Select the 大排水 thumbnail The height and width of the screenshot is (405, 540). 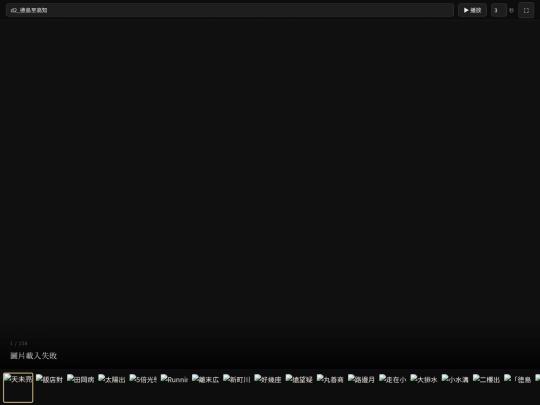point(424,387)
